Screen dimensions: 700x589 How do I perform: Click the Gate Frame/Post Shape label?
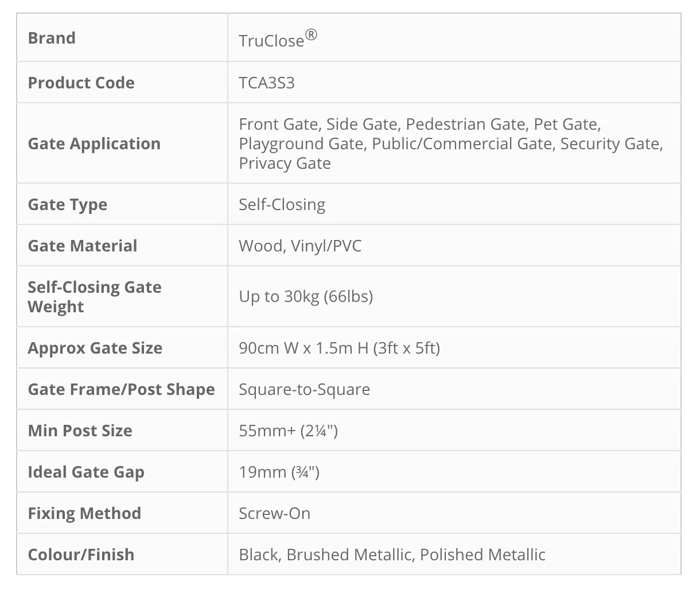click(x=121, y=389)
